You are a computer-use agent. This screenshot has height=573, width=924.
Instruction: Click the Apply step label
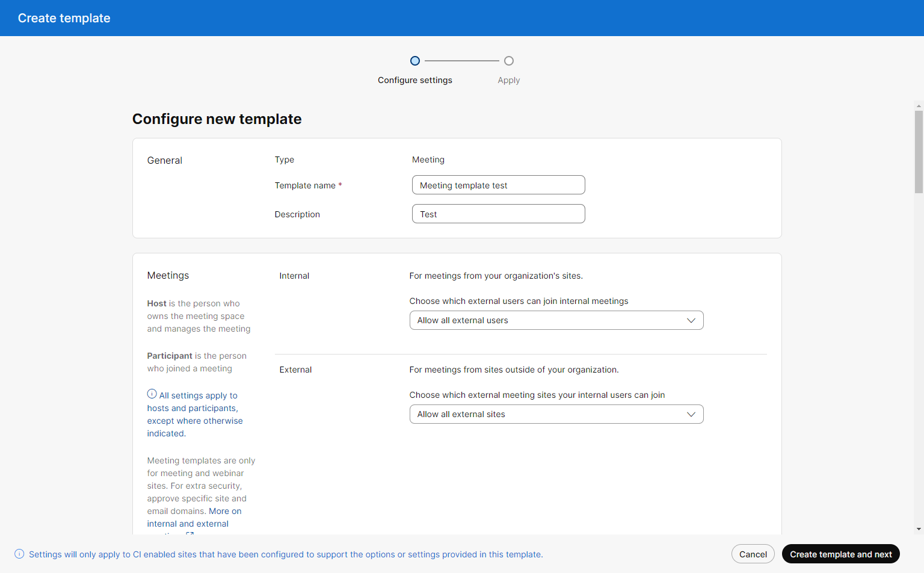pos(509,80)
